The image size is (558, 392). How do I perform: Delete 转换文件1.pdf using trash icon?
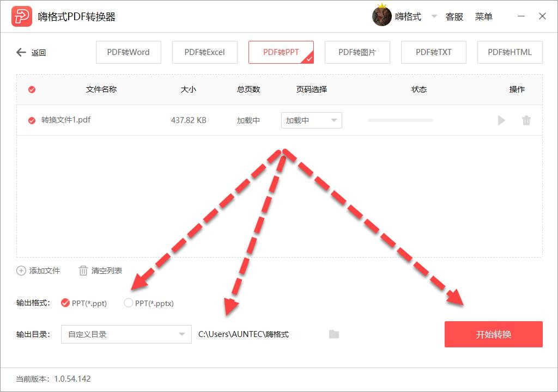pyautogui.click(x=526, y=120)
